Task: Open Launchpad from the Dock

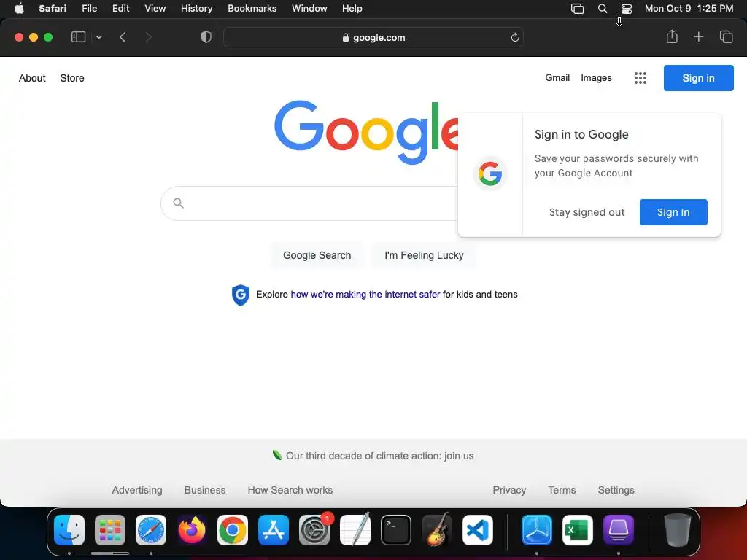Action: [110, 530]
